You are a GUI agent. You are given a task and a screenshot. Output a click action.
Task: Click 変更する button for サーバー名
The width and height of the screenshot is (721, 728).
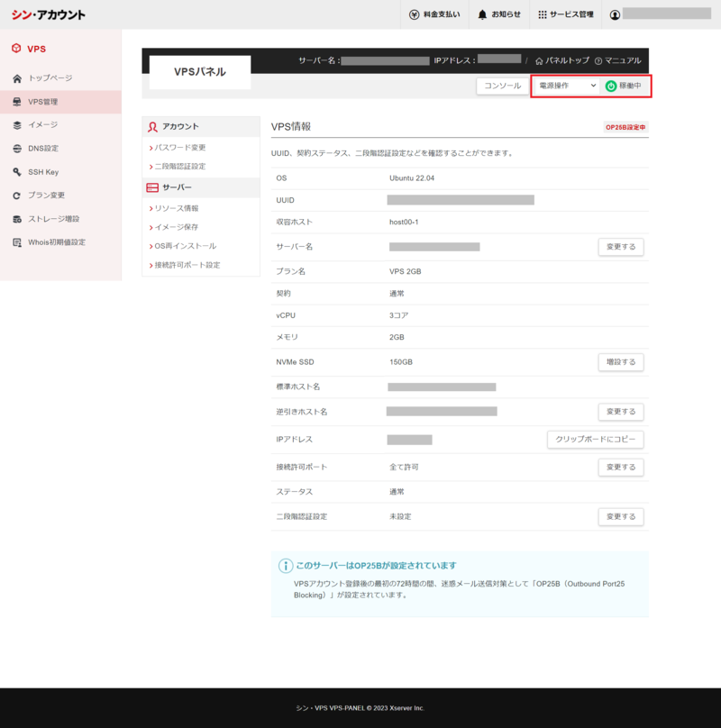point(620,247)
